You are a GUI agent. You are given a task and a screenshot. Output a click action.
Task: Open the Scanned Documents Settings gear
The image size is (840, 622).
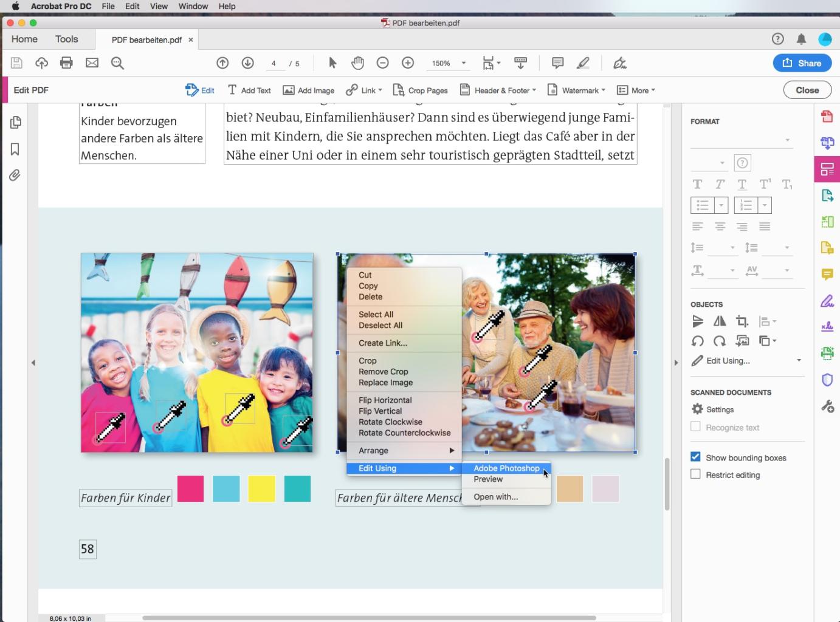click(698, 409)
